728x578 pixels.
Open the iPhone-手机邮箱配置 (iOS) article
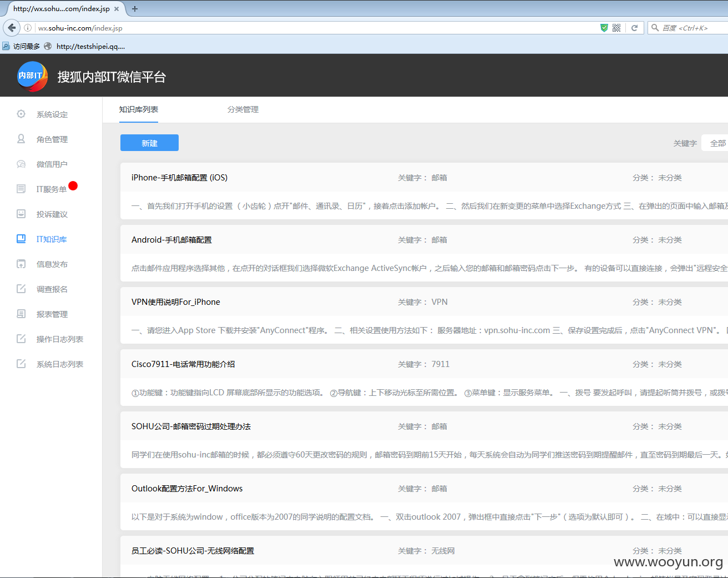tap(179, 178)
